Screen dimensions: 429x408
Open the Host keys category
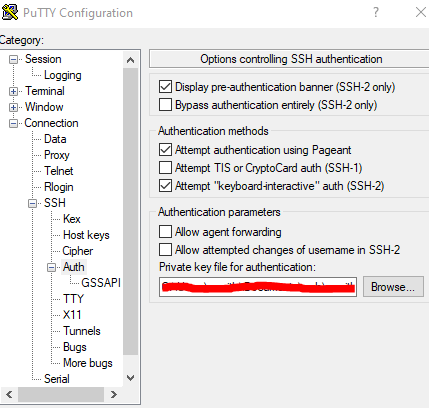86,235
